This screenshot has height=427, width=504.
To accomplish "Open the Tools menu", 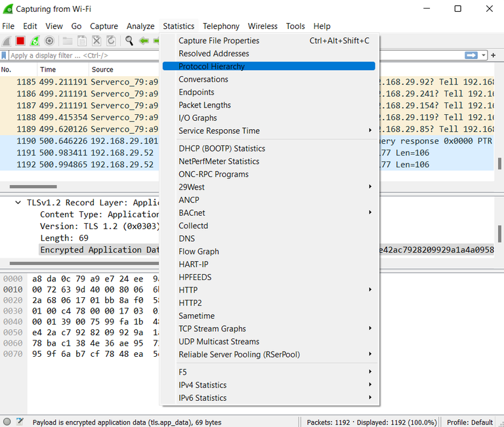I will point(295,26).
